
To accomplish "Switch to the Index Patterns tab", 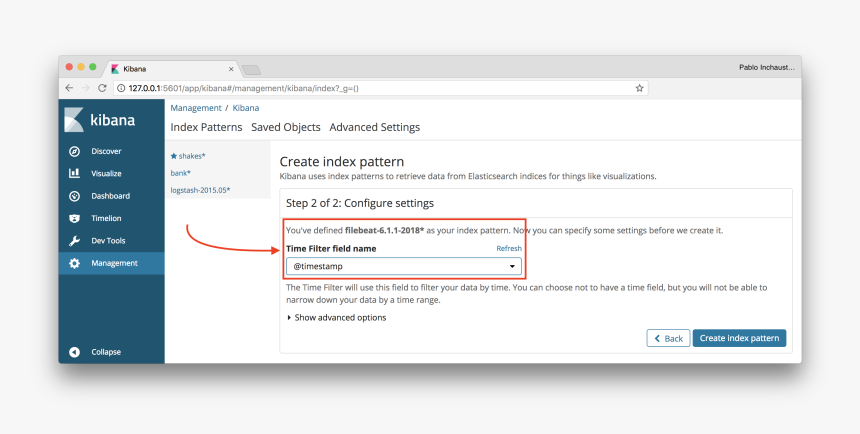I will [206, 127].
